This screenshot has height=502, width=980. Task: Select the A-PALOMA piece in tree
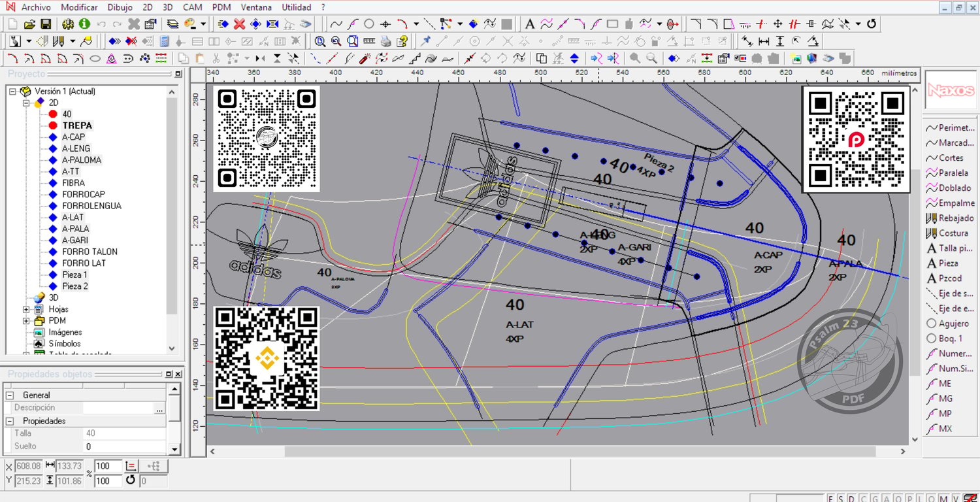(x=82, y=159)
